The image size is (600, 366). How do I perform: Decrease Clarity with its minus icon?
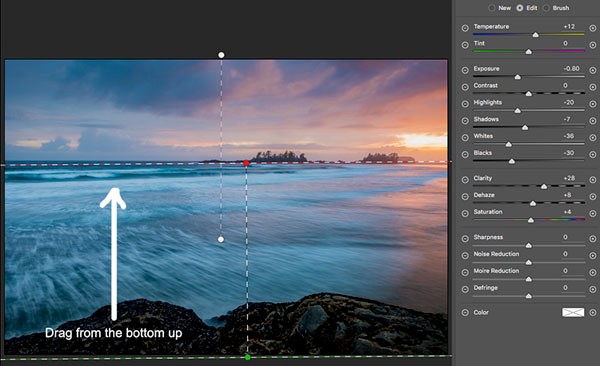(x=465, y=180)
